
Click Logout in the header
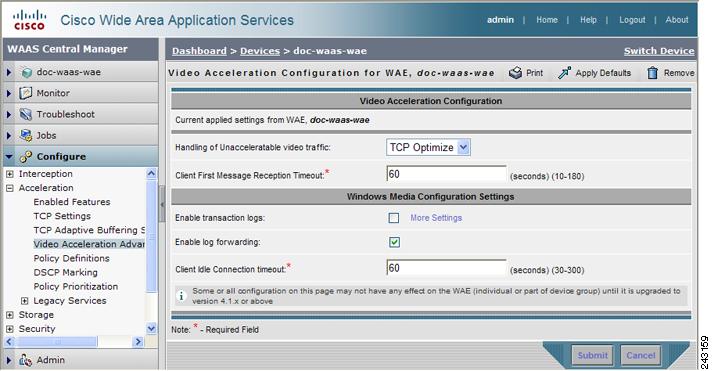[632, 20]
